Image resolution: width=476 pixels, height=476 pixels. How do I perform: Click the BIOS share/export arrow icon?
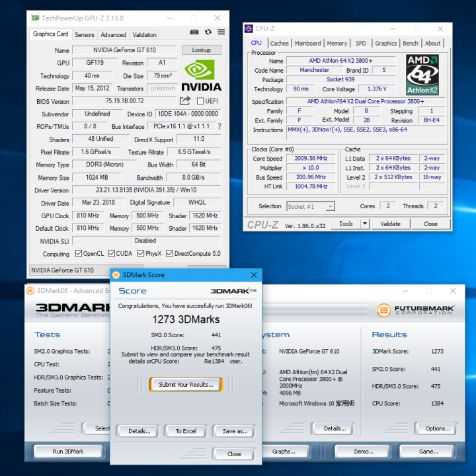[185, 100]
